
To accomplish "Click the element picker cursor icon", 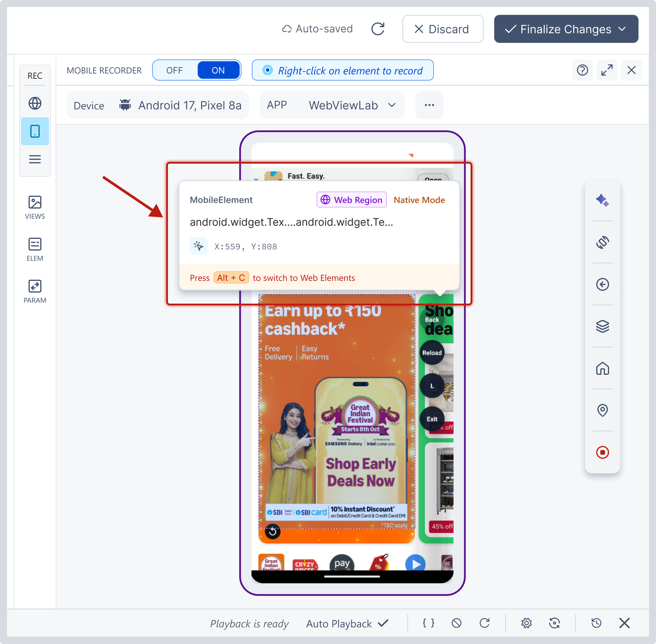I will tap(199, 246).
